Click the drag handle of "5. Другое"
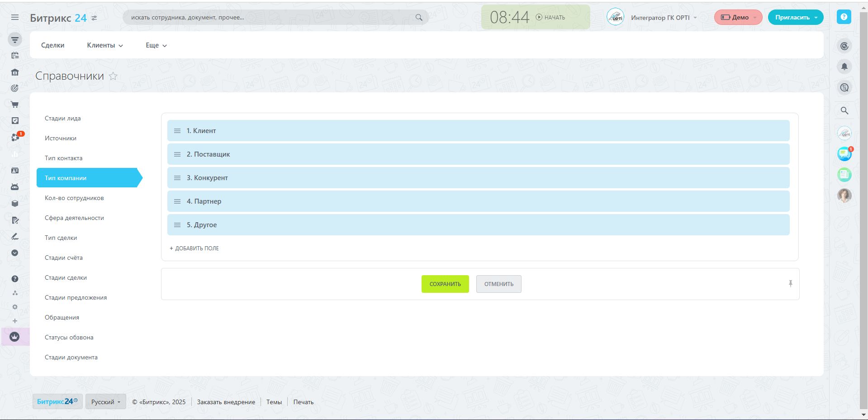This screenshot has width=868, height=420. coord(177,225)
